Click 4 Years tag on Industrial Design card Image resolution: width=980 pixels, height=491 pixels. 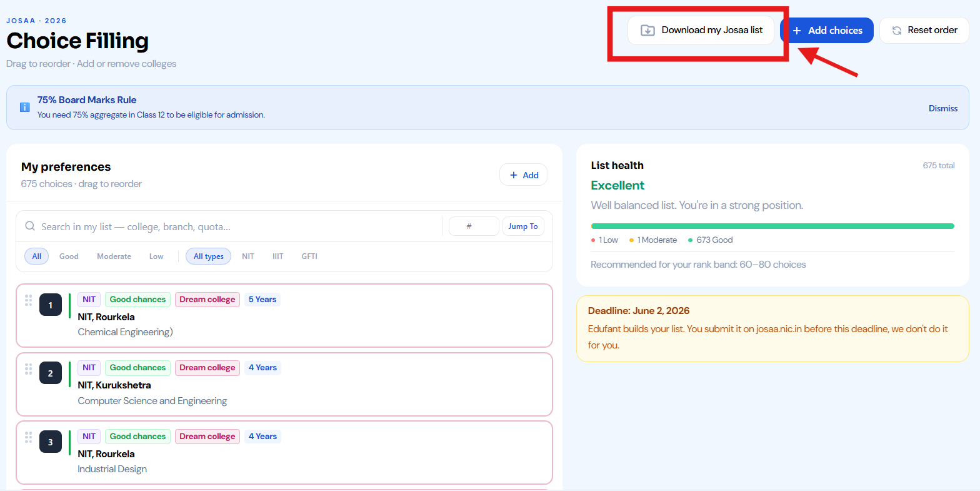[262, 437]
